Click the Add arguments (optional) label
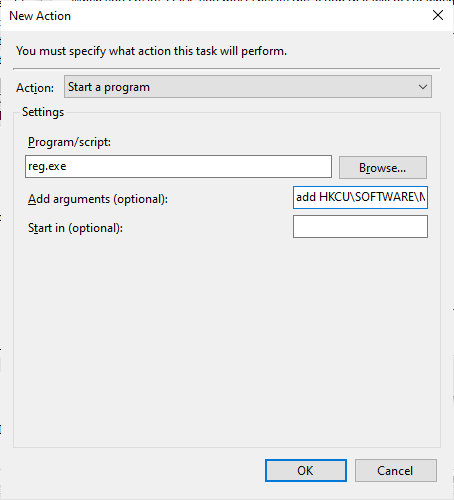The width and height of the screenshot is (454, 500). (x=98, y=199)
